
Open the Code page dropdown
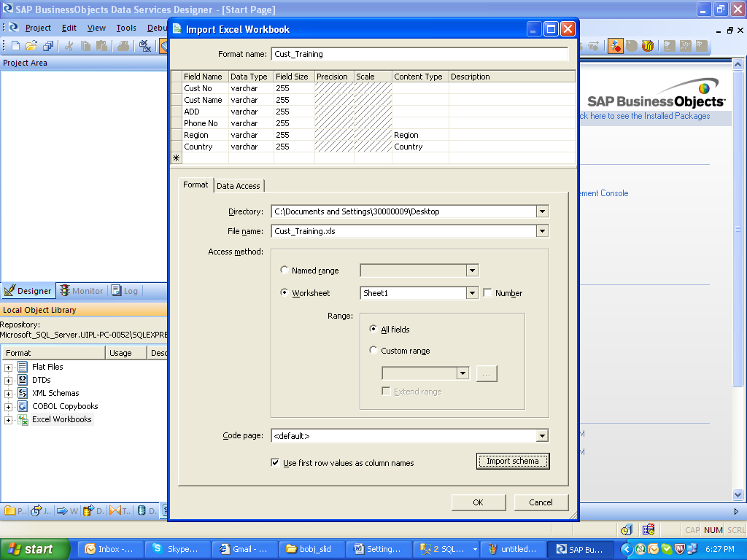pyautogui.click(x=542, y=436)
